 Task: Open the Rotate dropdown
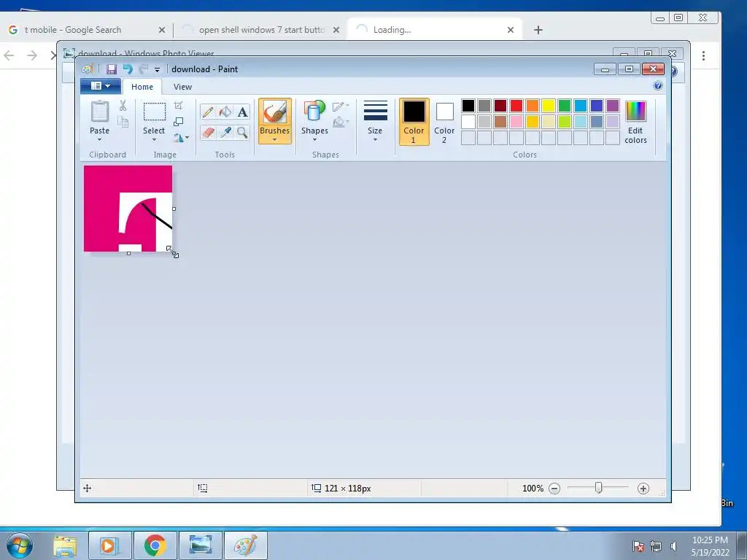(181, 138)
